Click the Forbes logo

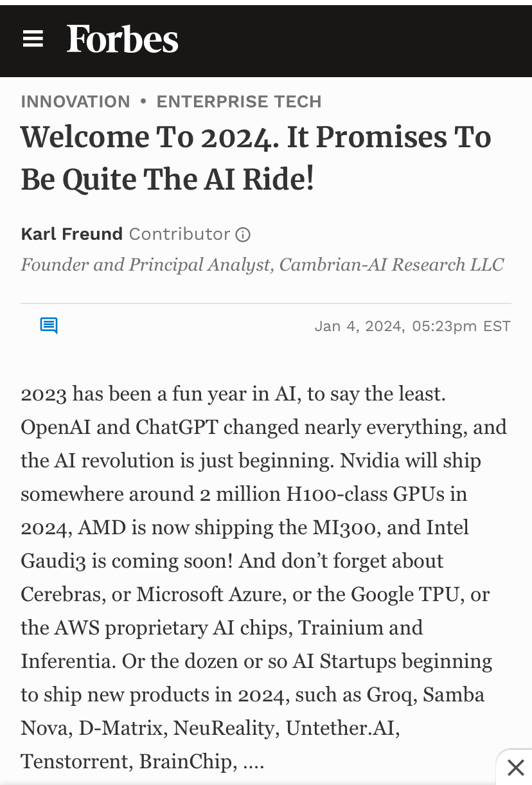tap(122, 39)
